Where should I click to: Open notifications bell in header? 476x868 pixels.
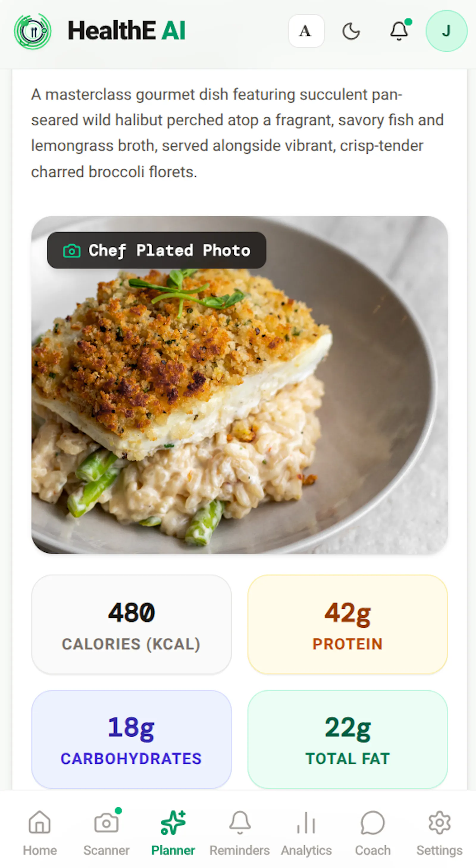pos(400,31)
